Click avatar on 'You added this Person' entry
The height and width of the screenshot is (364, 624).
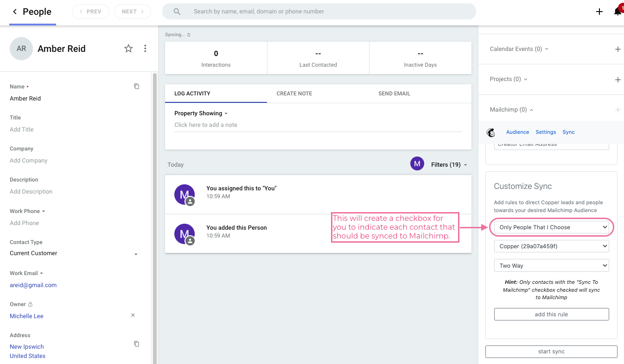coord(185,233)
